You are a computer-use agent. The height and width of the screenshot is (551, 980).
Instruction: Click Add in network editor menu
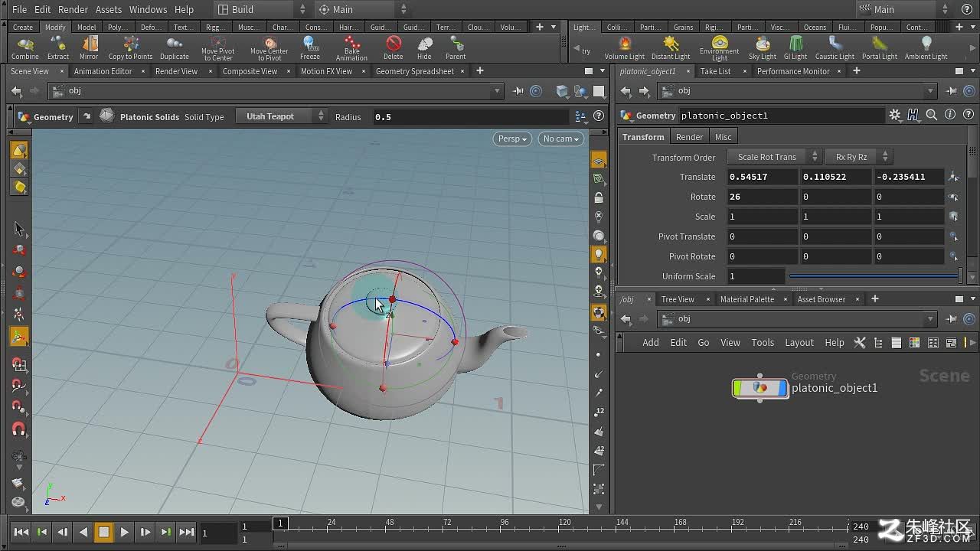point(651,343)
